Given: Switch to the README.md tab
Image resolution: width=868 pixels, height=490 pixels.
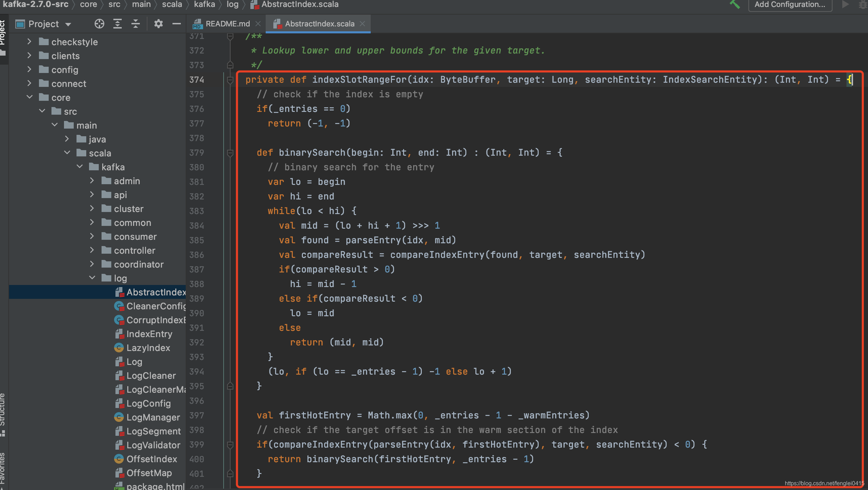Looking at the screenshot, I should tap(227, 24).
